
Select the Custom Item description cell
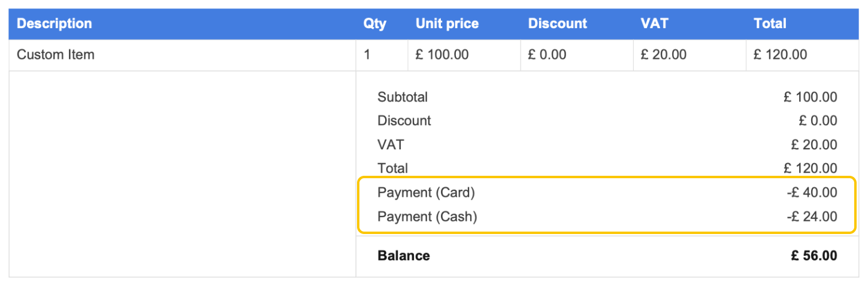(56, 55)
